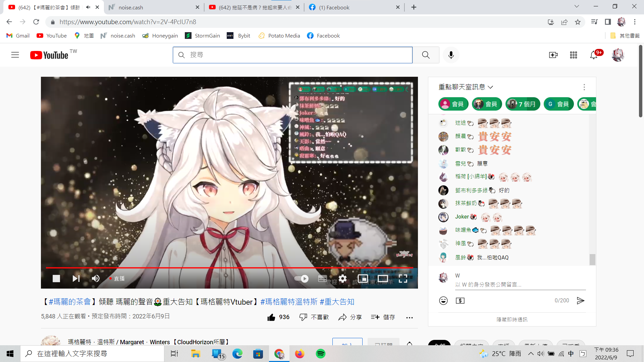Click the magnifier search button

426,55
